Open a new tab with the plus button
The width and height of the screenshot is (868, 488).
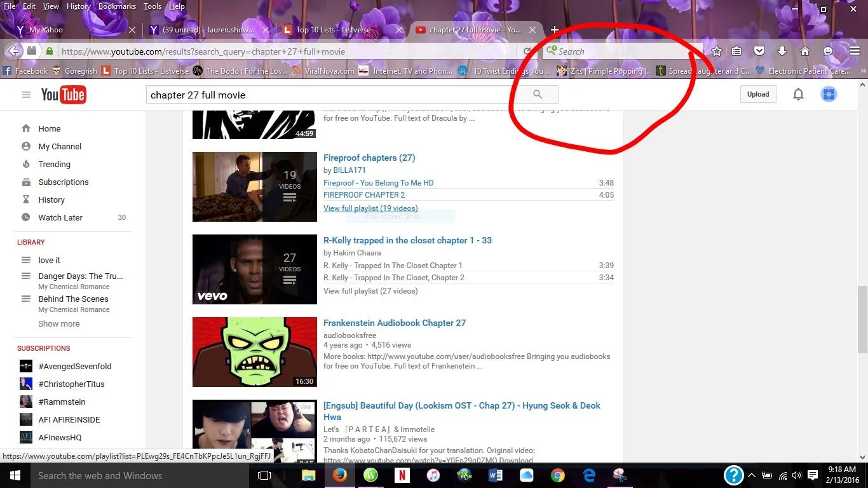555,30
